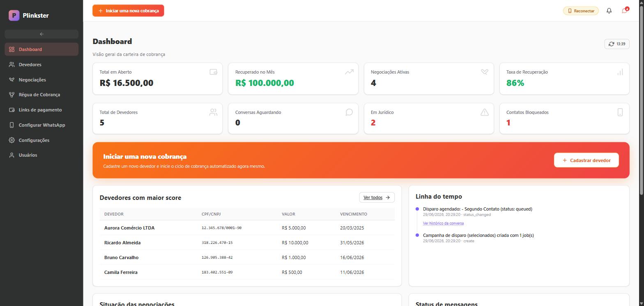
Task: Collapse the sidebar with the arrow button
Action: pyautogui.click(x=41, y=34)
